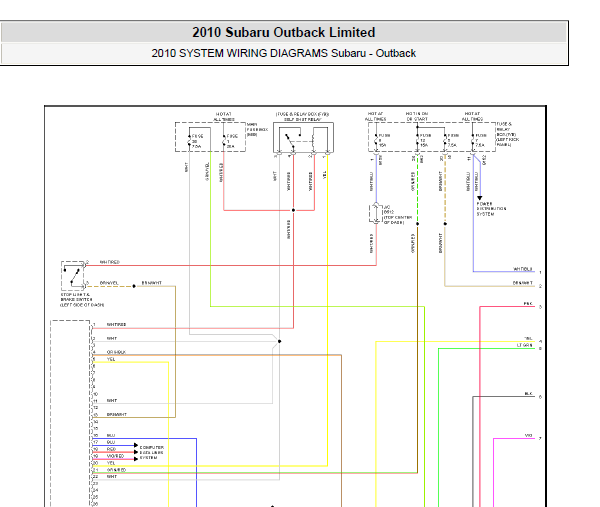The width and height of the screenshot is (600, 507).
Task: Click the 'WHT' label at connector pin 22
Action: point(112,477)
